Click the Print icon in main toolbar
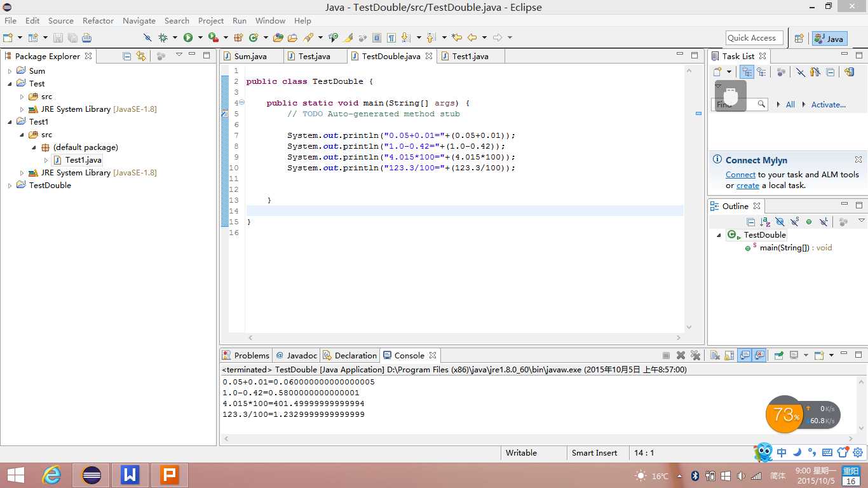This screenshot has width=868, height=488. coord(86,38)
